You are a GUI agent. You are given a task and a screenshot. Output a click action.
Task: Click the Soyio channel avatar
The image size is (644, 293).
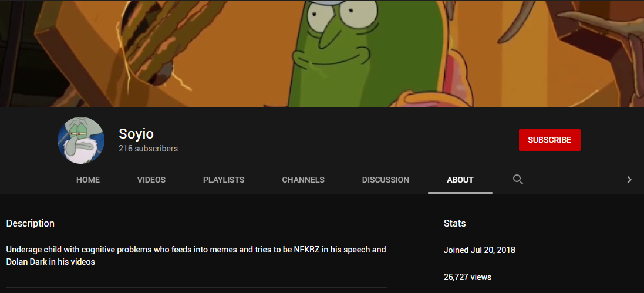click(x=81, y=140)
